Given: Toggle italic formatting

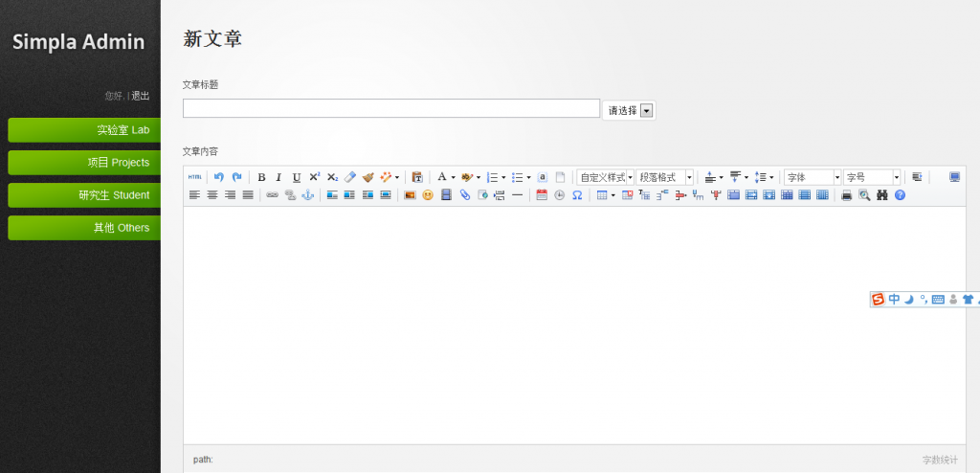Looking at the screenshot, I should [278, 178].
